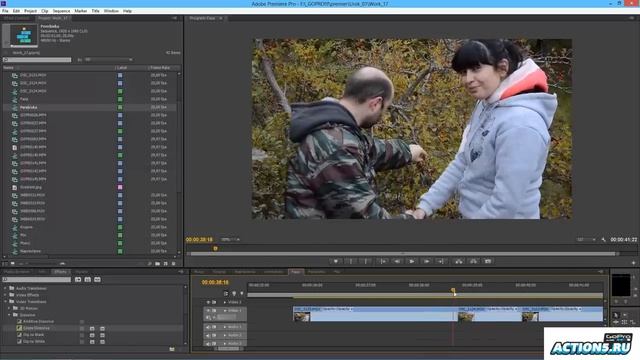Toggle sync lock on Video 2 track
Screen dimensions: 640x360
(214, 302)
